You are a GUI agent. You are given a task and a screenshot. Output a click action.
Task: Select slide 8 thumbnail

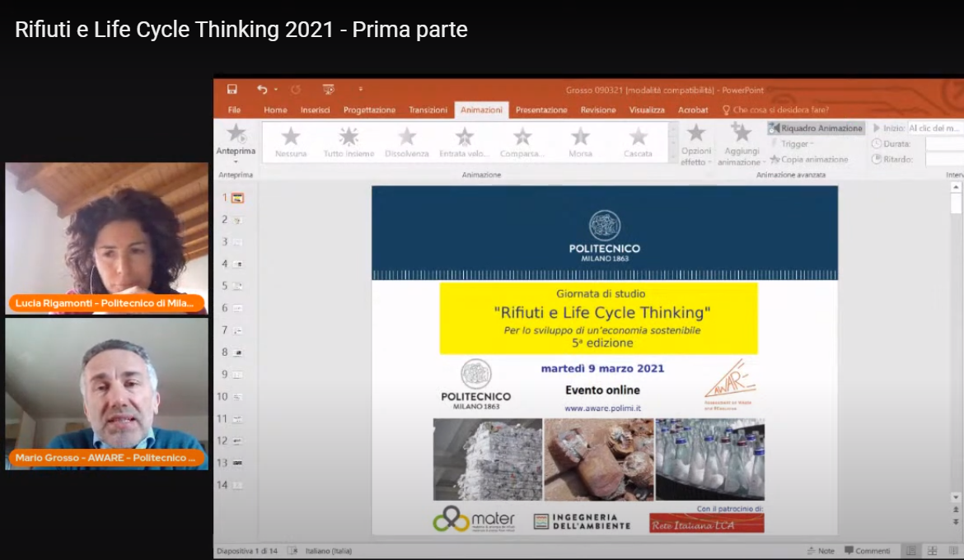[x=237, y=352]
